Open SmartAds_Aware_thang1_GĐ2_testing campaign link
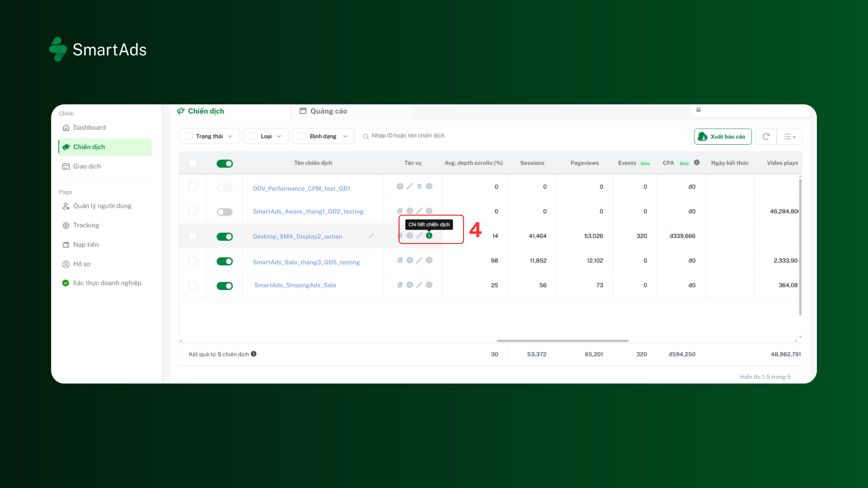 click(308, 212)
